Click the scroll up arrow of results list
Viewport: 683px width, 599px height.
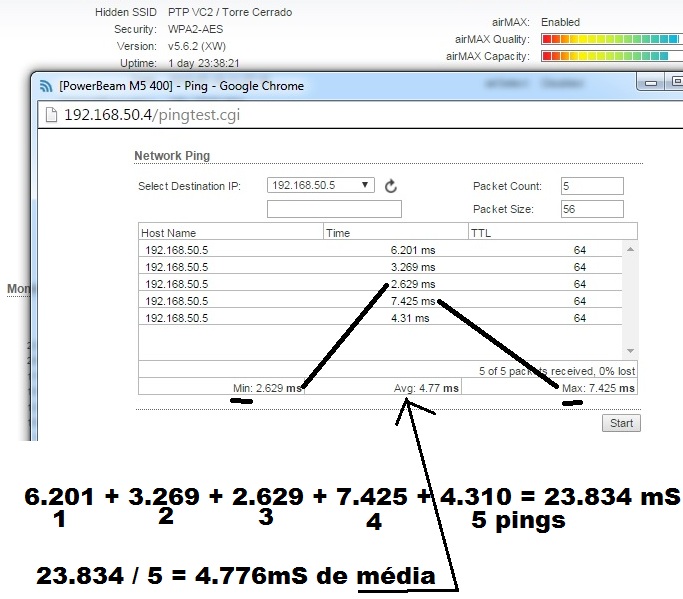coord(630,249)
